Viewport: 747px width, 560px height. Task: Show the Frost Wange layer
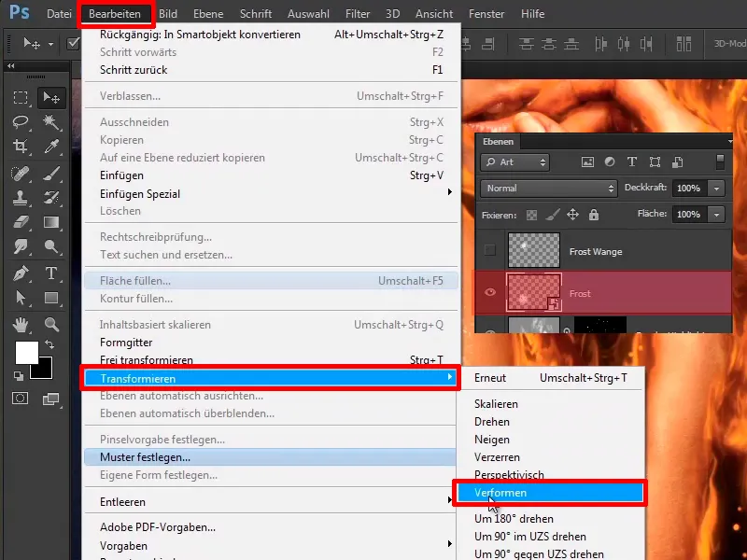[489, 250]
